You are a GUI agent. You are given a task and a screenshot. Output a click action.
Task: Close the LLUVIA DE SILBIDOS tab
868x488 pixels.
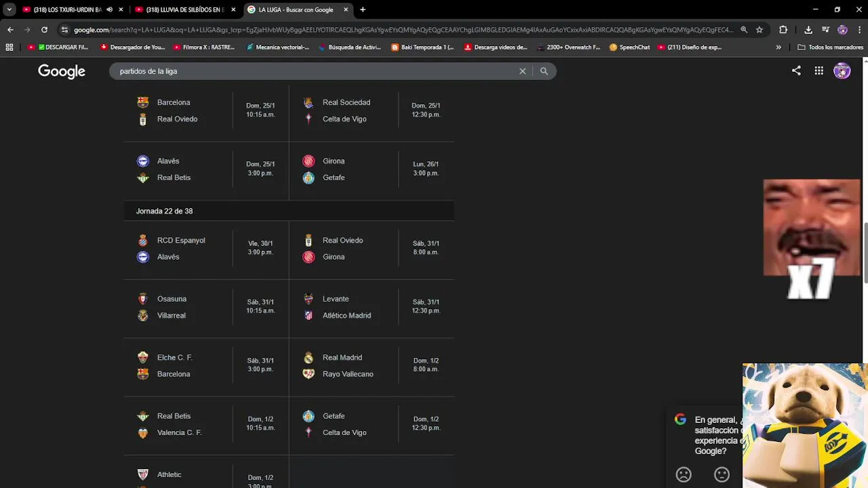tap(233, 9)
